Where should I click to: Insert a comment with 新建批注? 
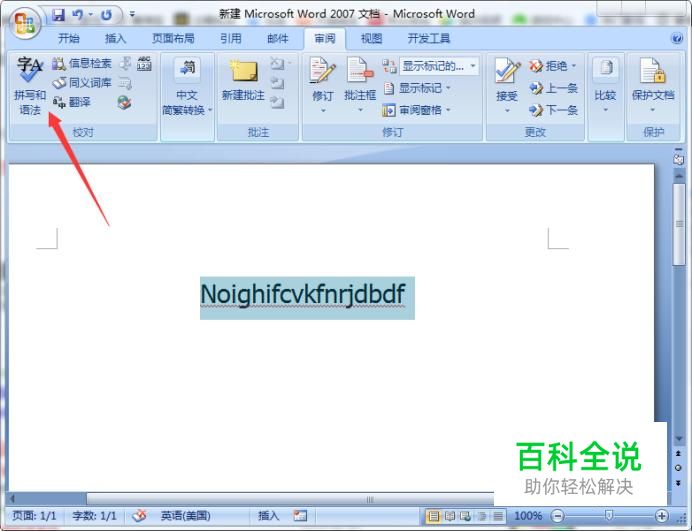click(x=244, y=79)
